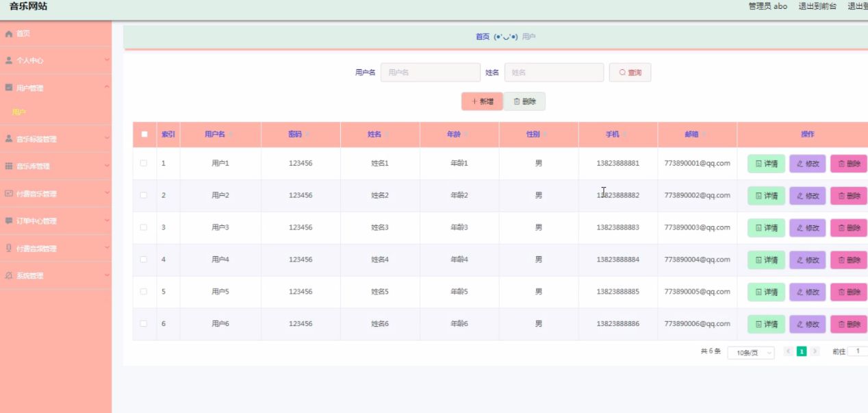Expand the 个人中心 menu chevron

(107, 60)
